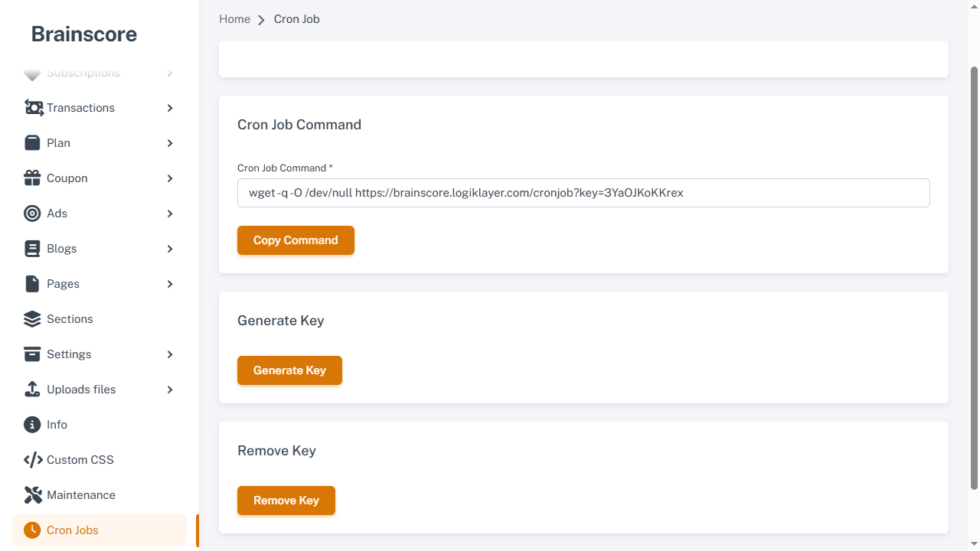Click the Uploads files upload icon
The image size is (980, 551).
coord(32,390)
